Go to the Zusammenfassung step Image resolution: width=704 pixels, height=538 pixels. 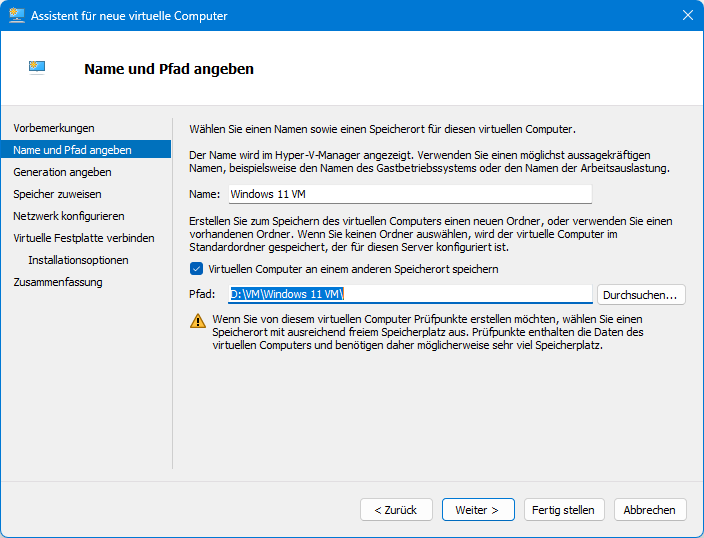coord(58,282)
